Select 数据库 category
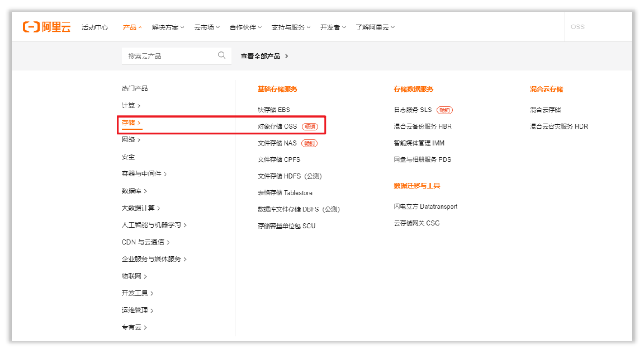The width and height of the screenshot is (644, 353). pyautogui.click(x=134, y=191)
